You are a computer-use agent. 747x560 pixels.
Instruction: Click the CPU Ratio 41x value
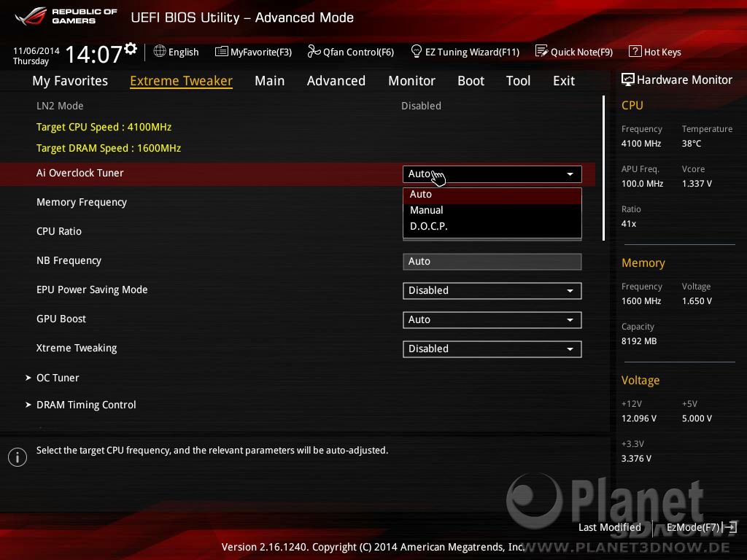point(629,224)
